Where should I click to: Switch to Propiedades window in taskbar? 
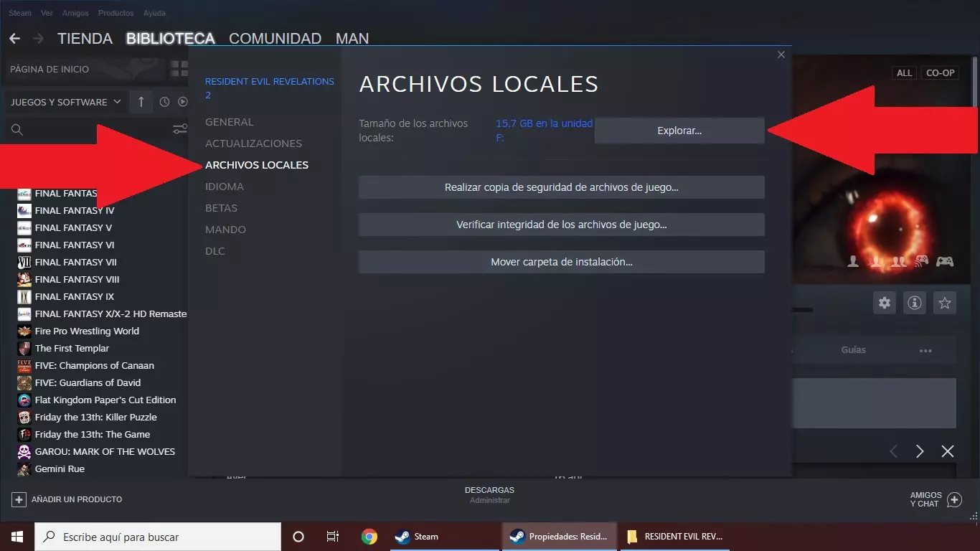[x=560, y=537]
